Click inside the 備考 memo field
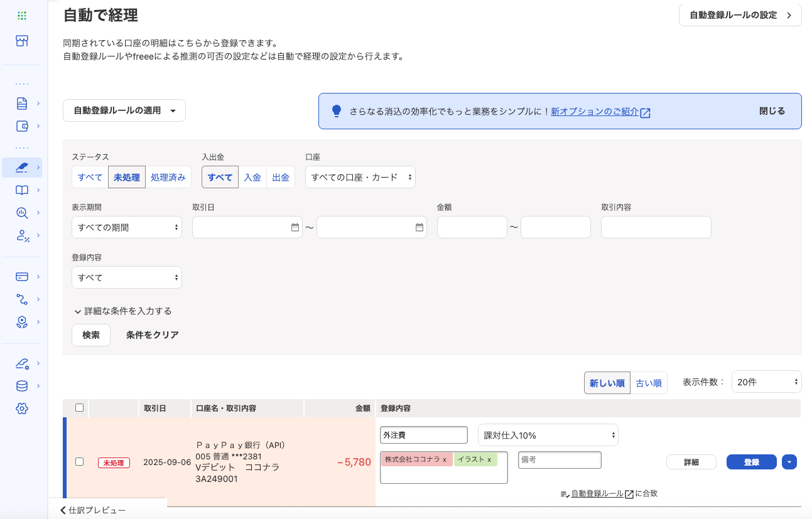Viewport: 812px width, 519px height. 559,460
